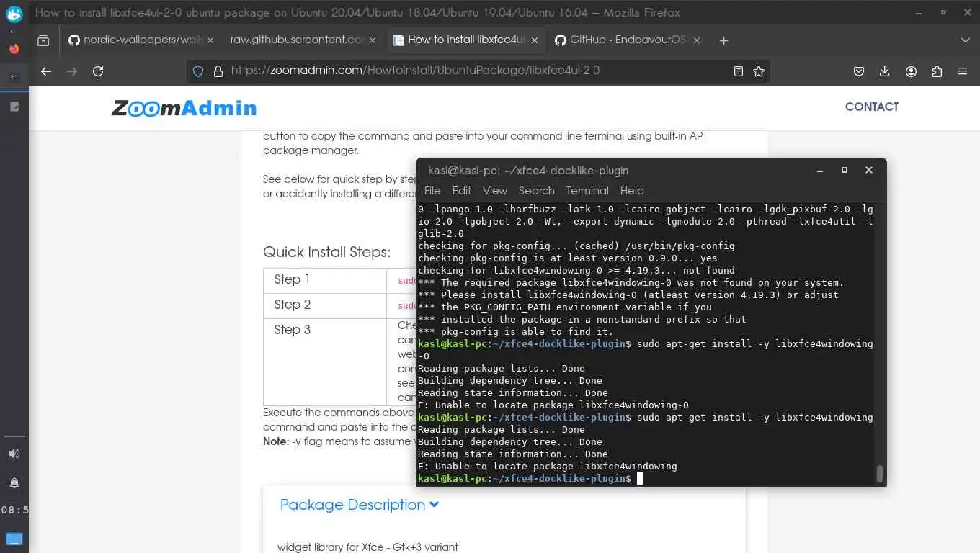Screen dimensions: 980x553
Task: Click the Quick Install Steps heading
Action: click(x=326, y=252)
